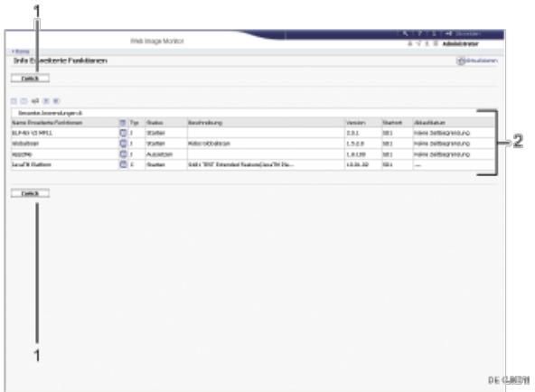Click the version number in the JavaTM Platform row

pos(357,164)
